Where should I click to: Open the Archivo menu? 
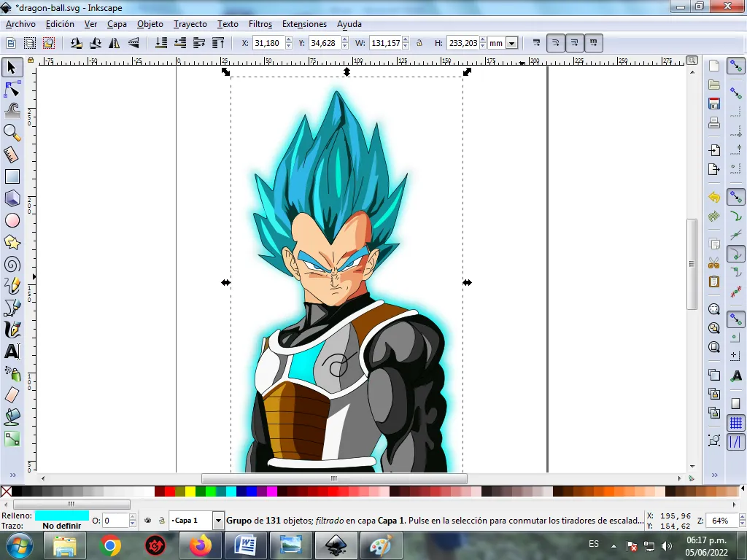tap(20, 24)
